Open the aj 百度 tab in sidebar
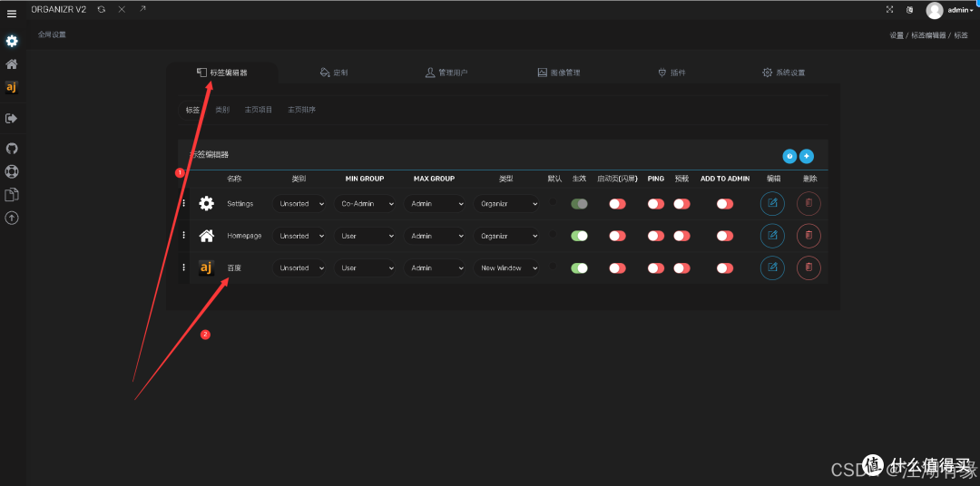 coord(11,87)
